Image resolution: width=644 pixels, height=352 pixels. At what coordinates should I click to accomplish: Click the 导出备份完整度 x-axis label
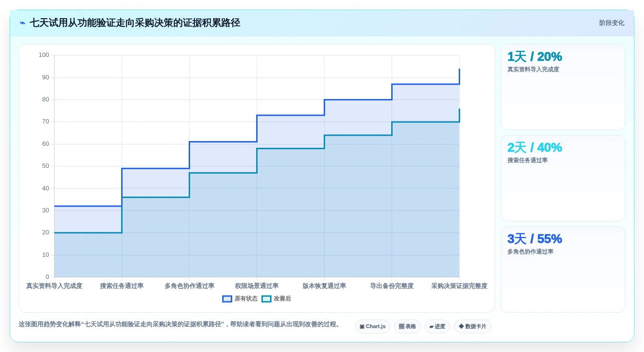click(392, 286)
